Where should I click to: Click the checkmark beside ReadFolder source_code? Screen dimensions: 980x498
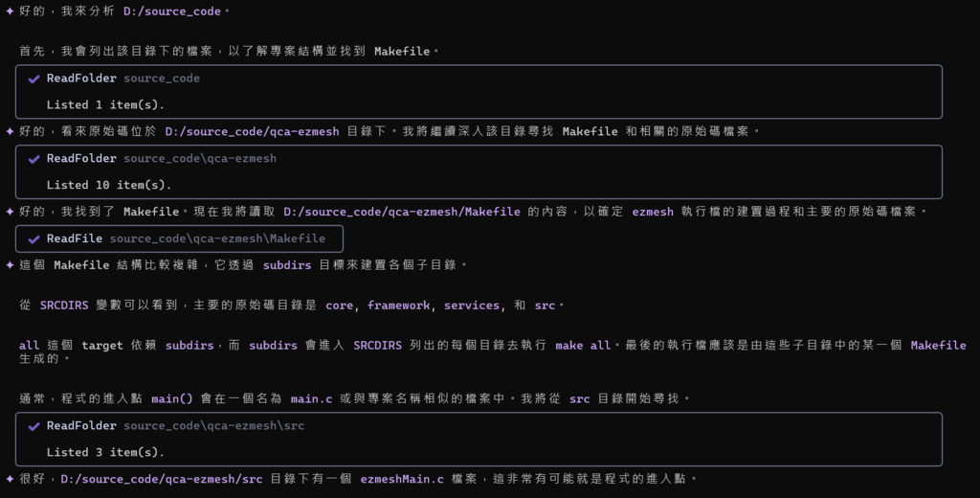click(x=34, y=79)
